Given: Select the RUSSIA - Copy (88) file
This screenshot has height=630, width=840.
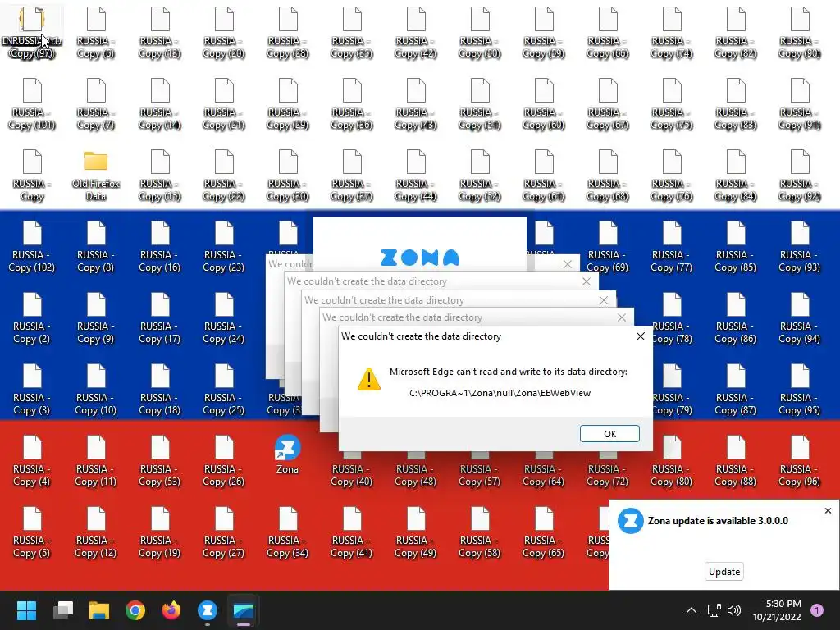Looking at the screenshot, I should [x=736, y=461].
